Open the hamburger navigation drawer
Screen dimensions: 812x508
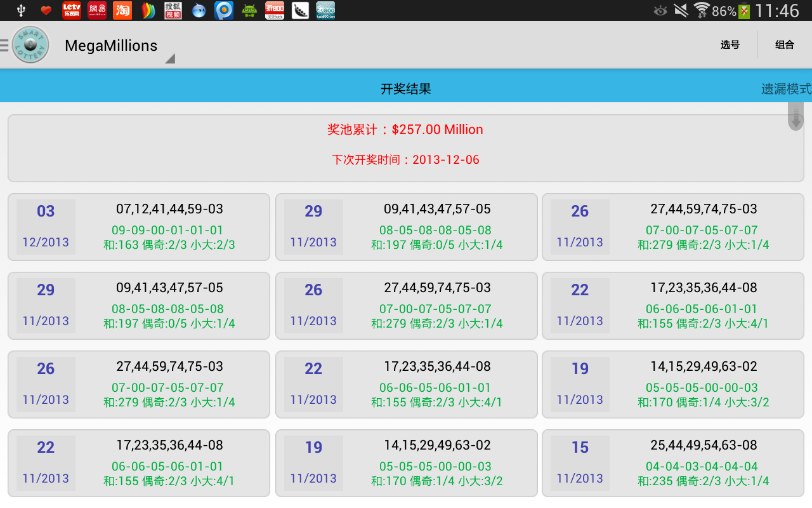(4, 45)
